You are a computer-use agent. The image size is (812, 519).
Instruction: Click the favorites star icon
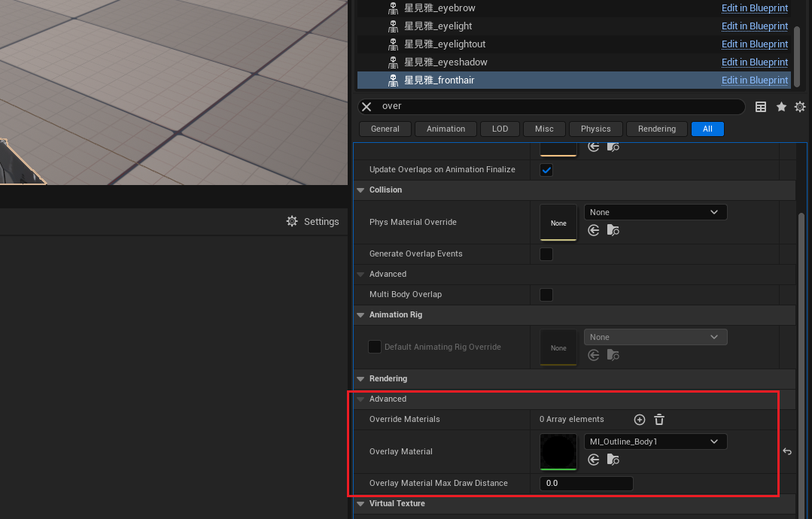[x=781, y=107]
